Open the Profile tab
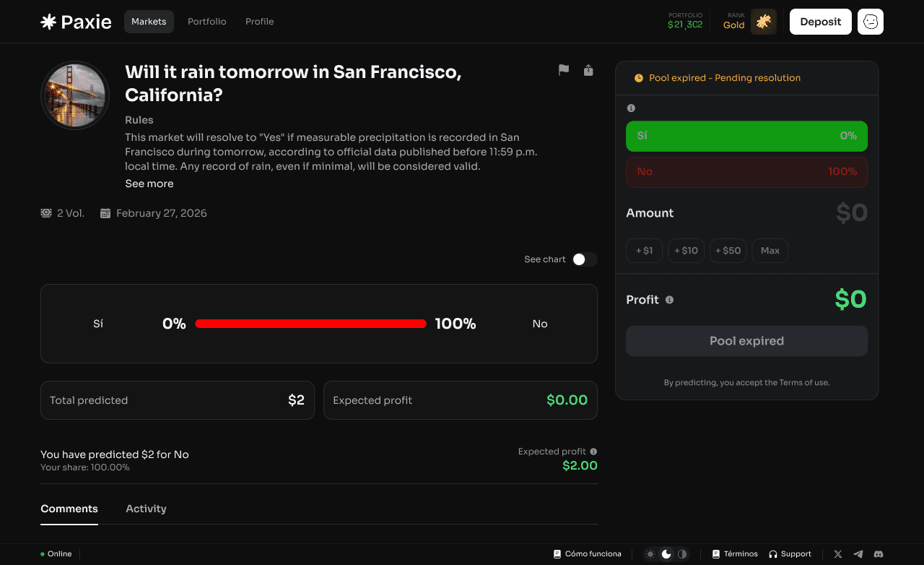The height and width of the screenshot is (565, 924). point(260,22)
